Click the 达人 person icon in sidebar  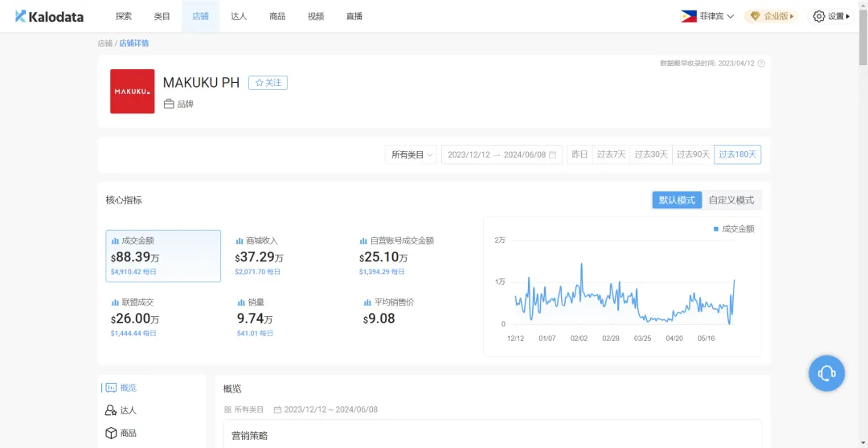click(111, 410)
